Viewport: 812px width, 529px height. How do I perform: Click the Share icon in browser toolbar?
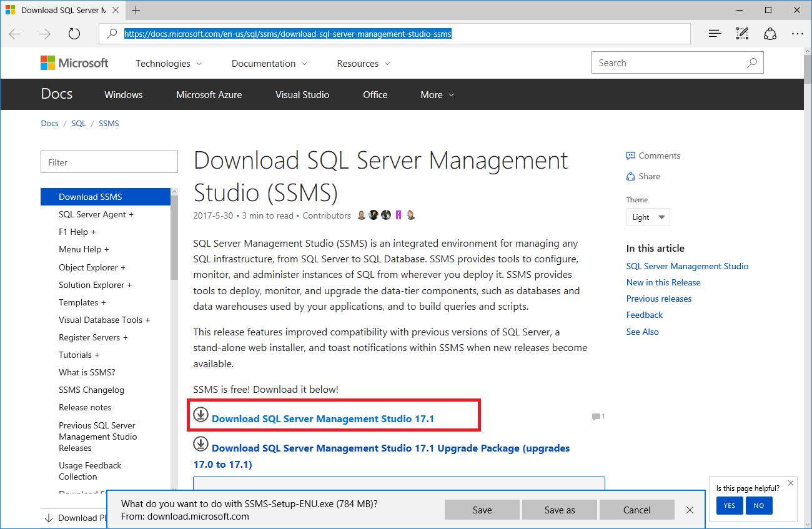pyautogui.click(x=770, y=34)
